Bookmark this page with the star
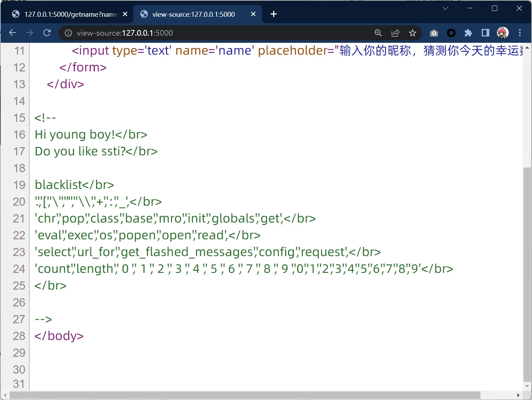This screenshot has width=532, height=400. pos(413,33)
